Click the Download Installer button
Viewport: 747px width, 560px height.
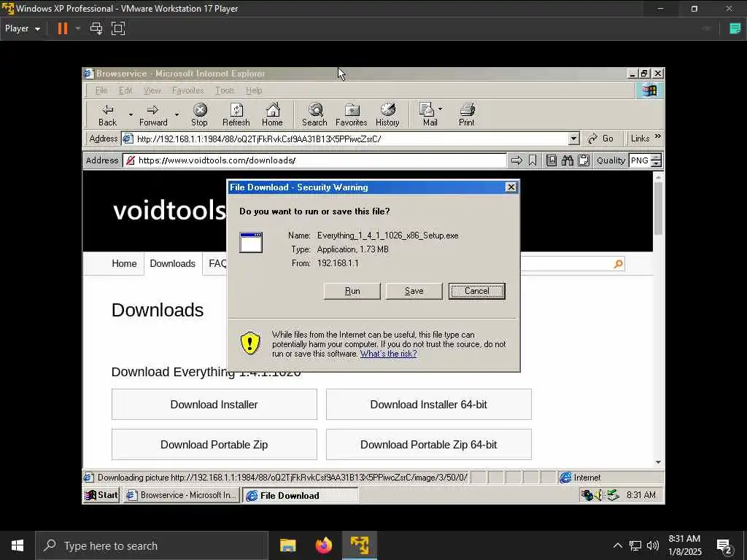coord(214,404)
